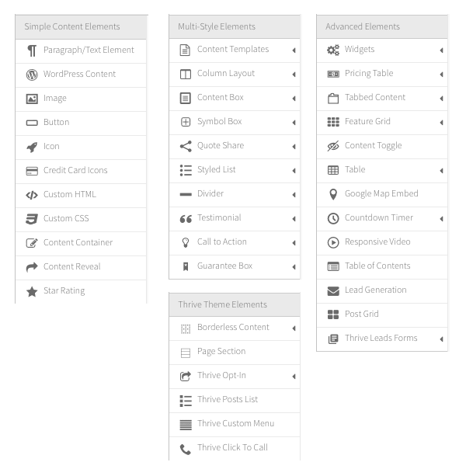Click the Widgets gears icon

[333, 50]
